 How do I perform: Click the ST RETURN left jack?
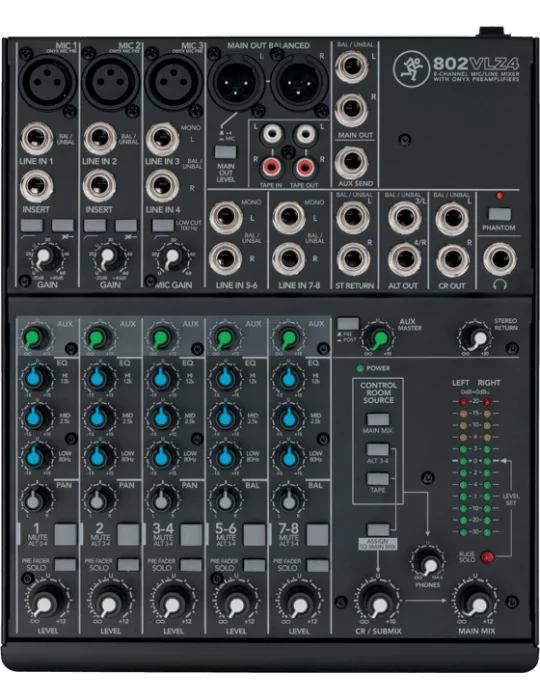pyautogui.click(x=353, y=217)
